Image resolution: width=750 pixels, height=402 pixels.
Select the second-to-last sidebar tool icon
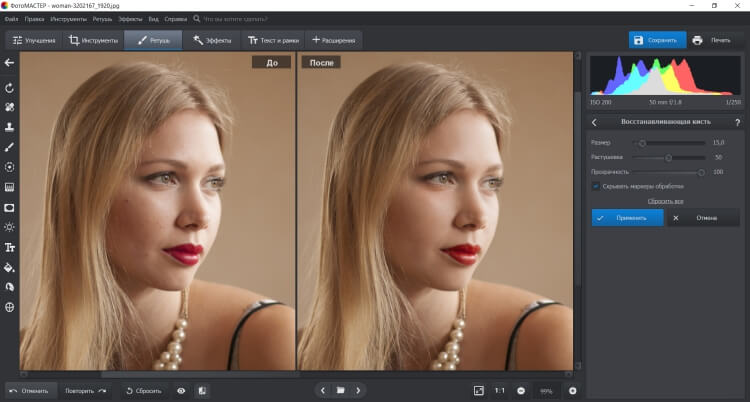9,287
